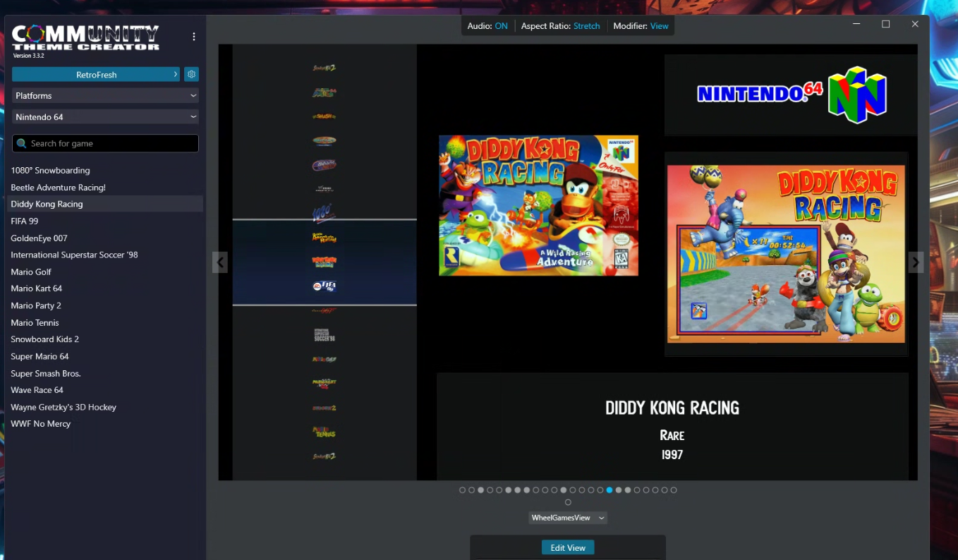This screenshot has height=560, width=958.
Task: Click the 1997 release year text
Action: point(672,455)
